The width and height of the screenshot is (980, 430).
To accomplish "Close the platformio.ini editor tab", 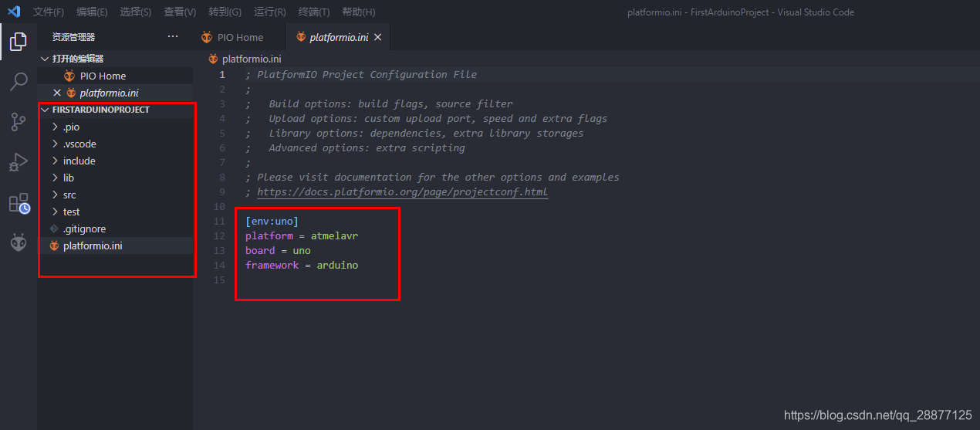I will 377,37.
